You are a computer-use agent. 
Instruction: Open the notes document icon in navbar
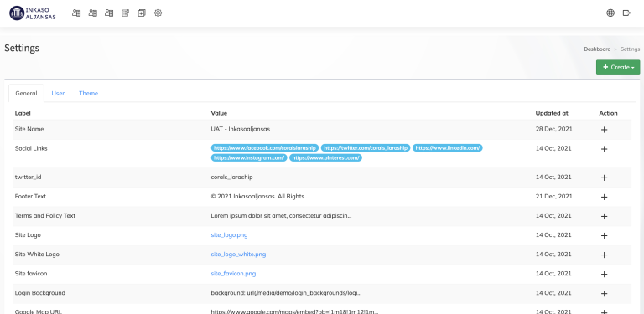125,13
